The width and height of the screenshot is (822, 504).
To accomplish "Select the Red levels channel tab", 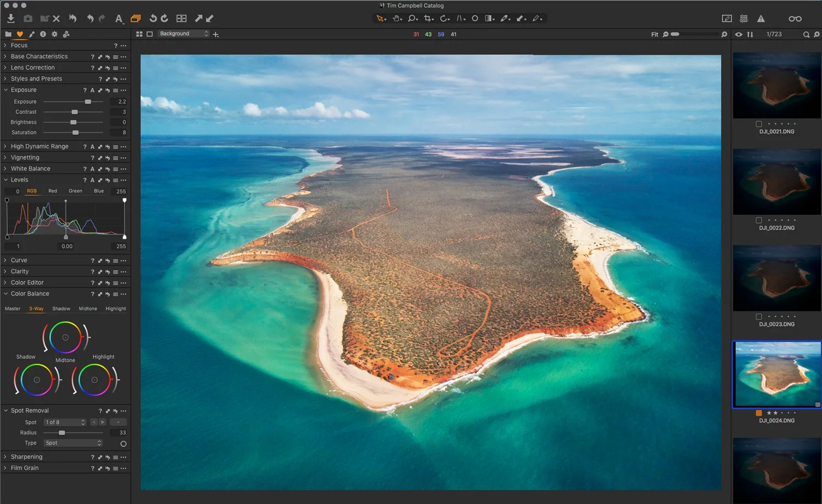I will pyautogui.click(x=53, y=191).
